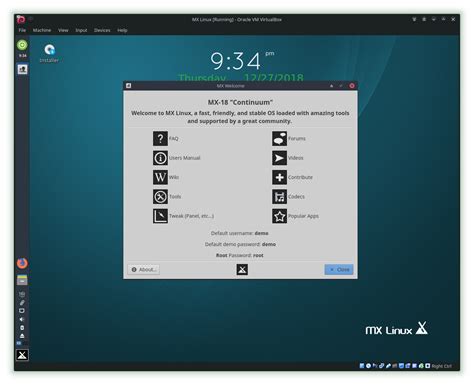The image size is (474, 385).
Task: Click the paperclip clipboard tray icon
Action: coord(22,303)
